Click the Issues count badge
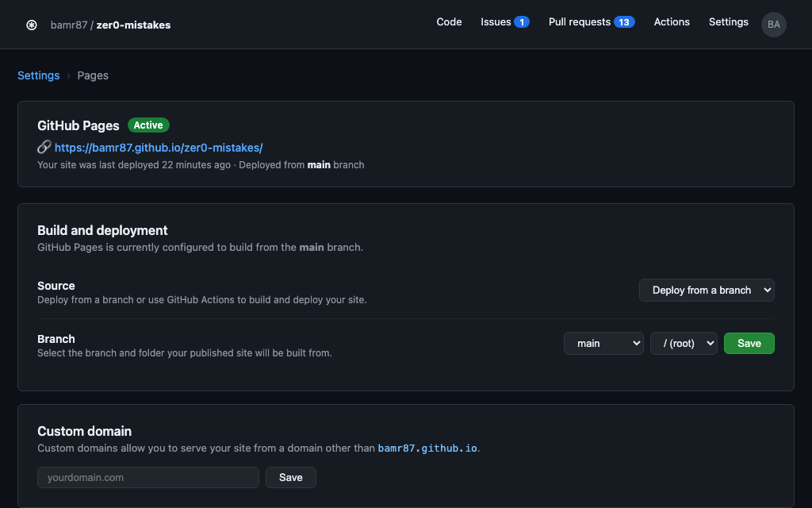The height and width of the screenshot is (508, 812). 522,22
